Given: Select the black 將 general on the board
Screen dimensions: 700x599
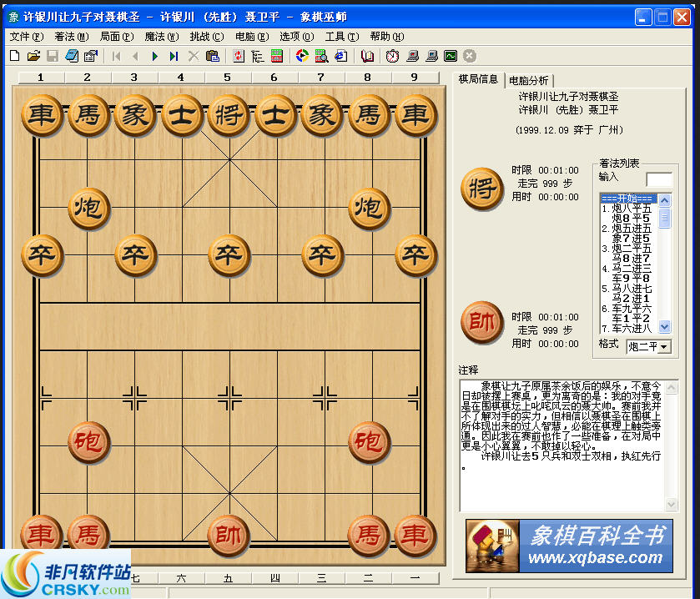Looking at the screenshot, I should click(229, 115).
